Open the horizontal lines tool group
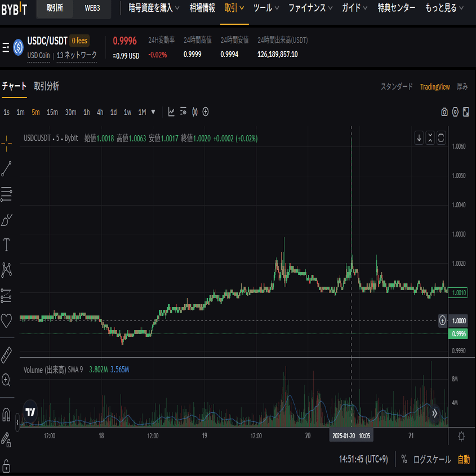 click(x=6, y=194)
